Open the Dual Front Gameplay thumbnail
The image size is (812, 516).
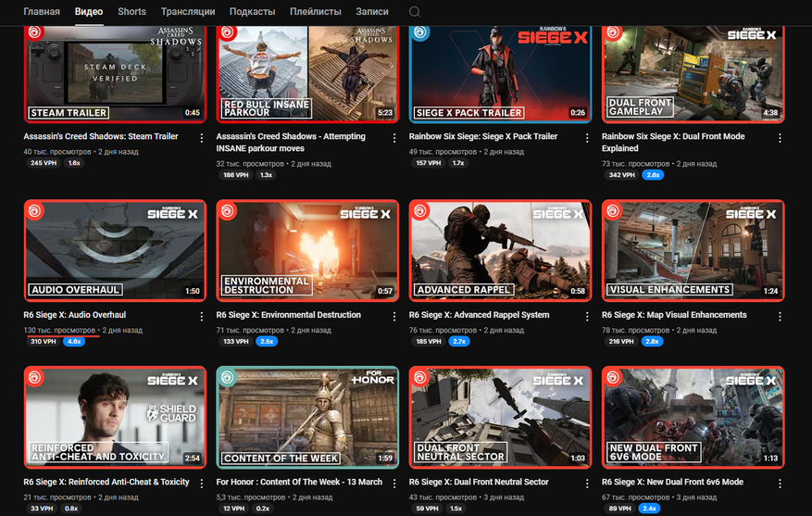click(693, 73)
